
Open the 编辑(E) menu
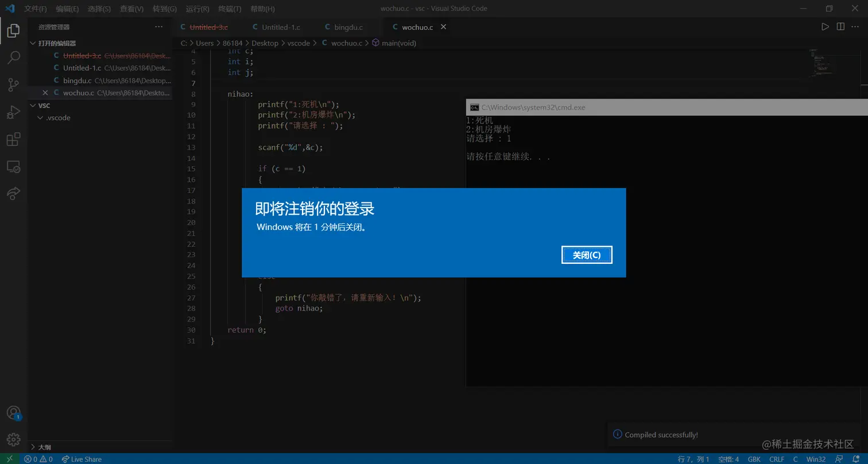(67, 9)
